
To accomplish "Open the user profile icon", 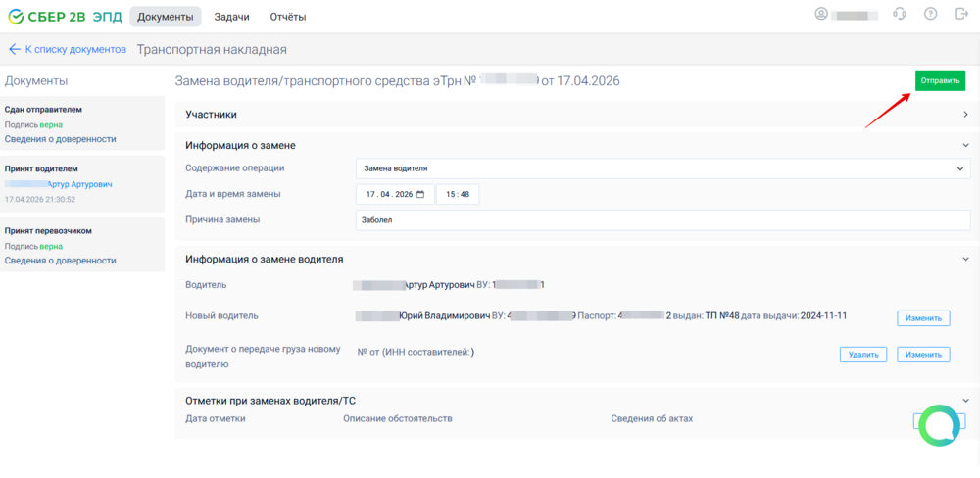I will point(821,14).
